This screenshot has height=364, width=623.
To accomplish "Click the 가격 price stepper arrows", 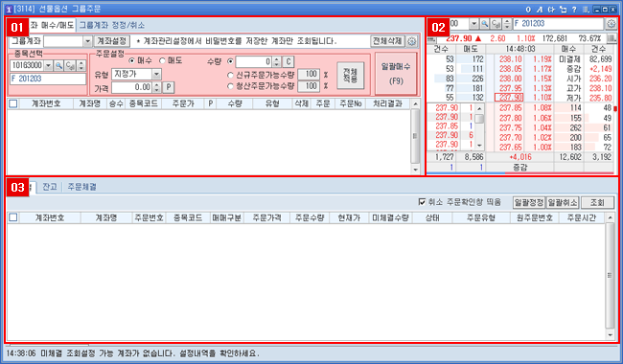I will pos(157,87).
